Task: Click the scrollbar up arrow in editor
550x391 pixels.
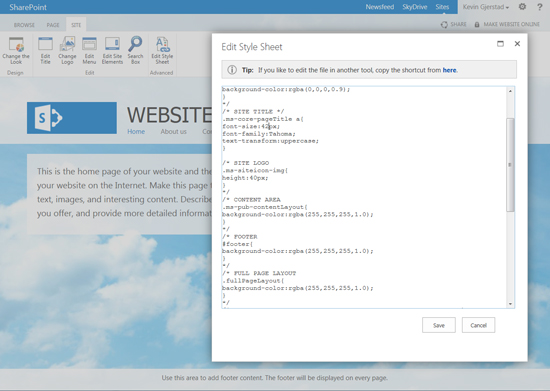Action: click(x=510, y=91)
